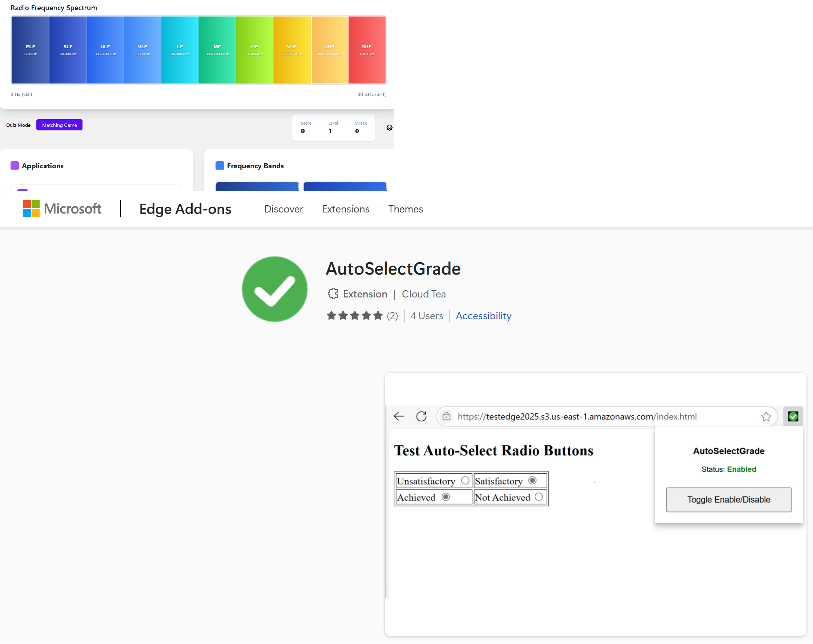The image size is (813, 644).
Task: Click the Test Auto-Select Radio Buttons heading
Action: tap(494, 451)
